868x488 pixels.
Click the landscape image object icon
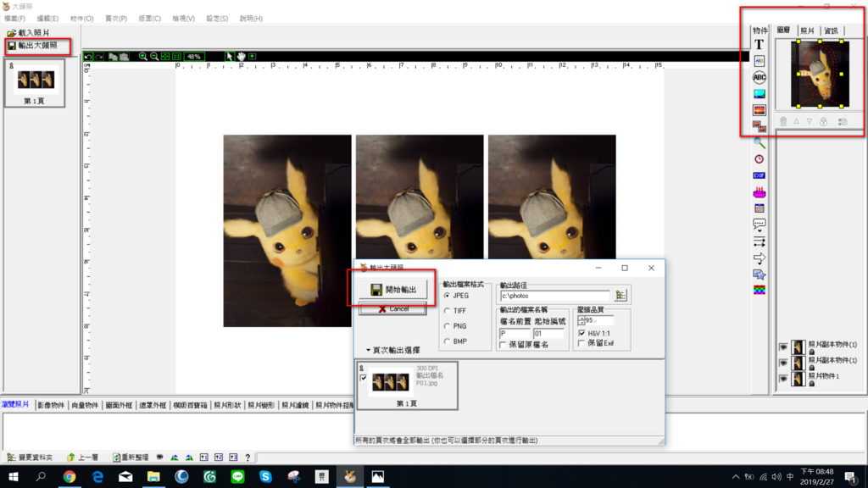pos(759,94)
